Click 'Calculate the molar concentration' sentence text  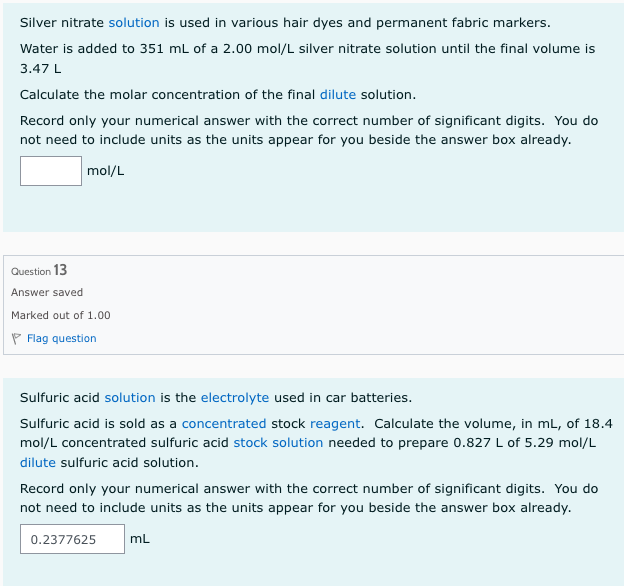[218, 95]
